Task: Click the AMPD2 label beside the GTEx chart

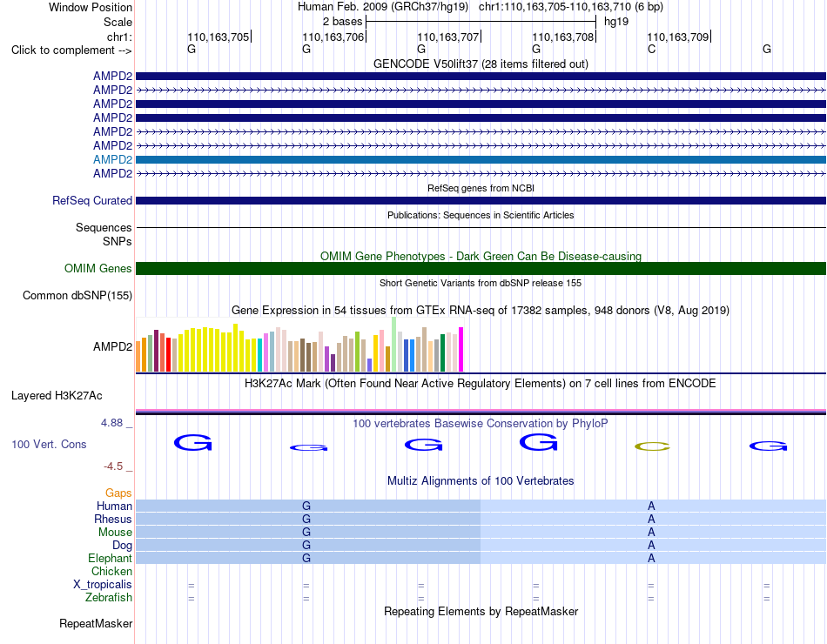Action: 112,346
